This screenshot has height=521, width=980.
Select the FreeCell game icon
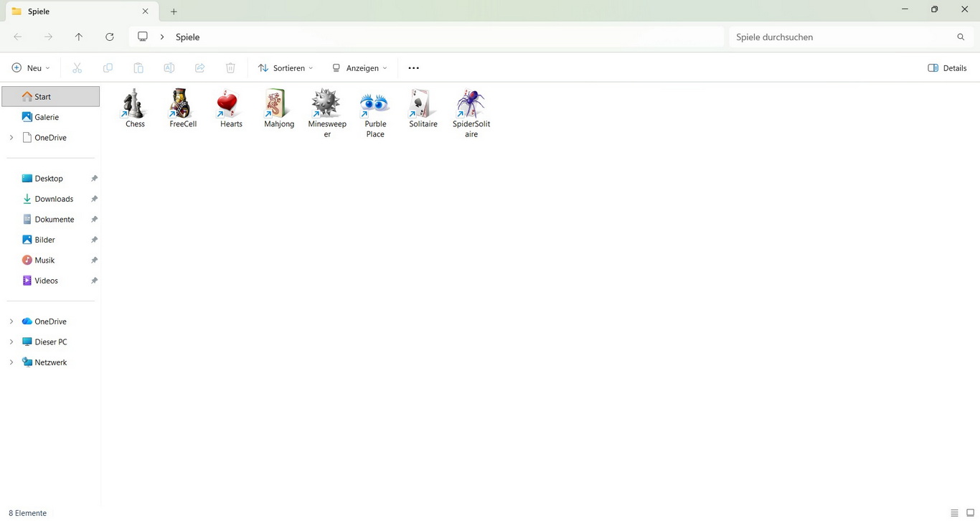tap(183, 105)
